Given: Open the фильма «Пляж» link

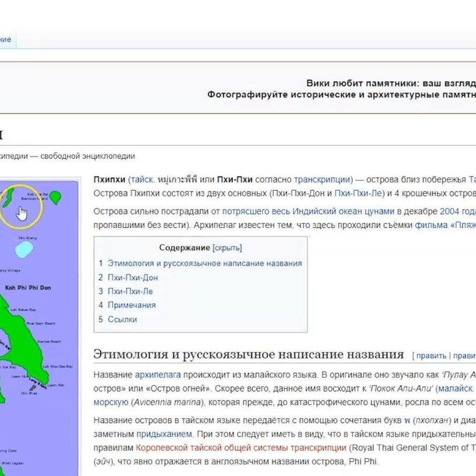Looking at the screenshot, I should [x=445, y=225].
